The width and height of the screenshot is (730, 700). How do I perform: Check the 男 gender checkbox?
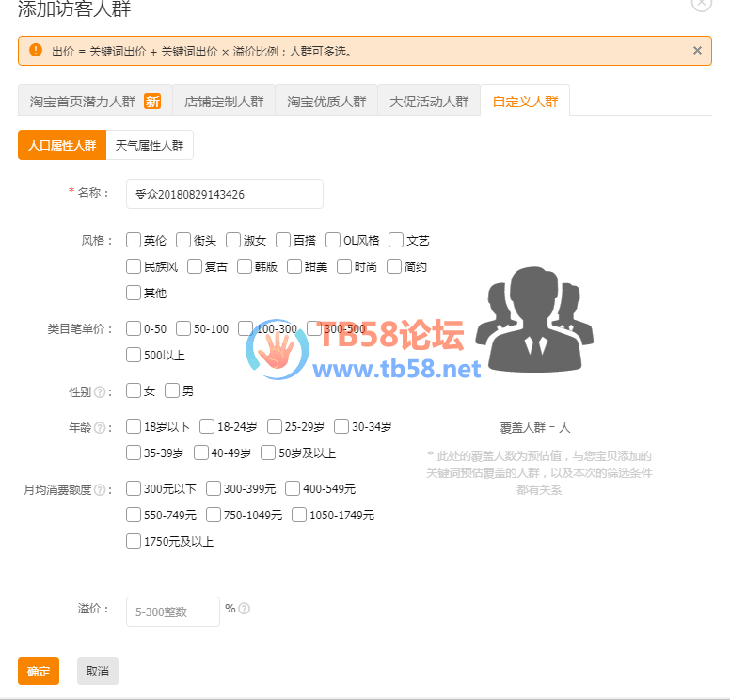pyautogui.click(x=172, y=390)
